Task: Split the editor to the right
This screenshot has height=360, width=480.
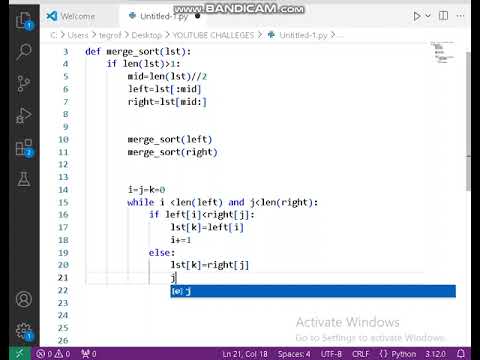Action: 443,16
